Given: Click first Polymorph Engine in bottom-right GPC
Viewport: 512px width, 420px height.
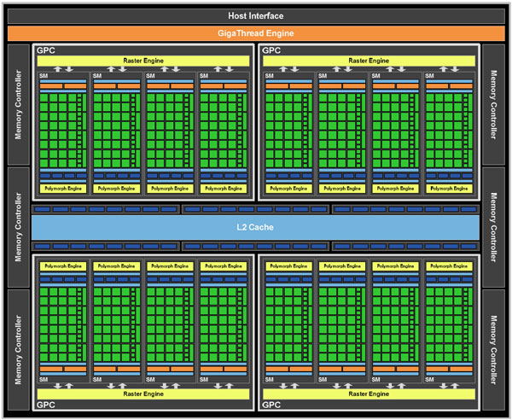Looking at the screenshot, I should (x=288, y=266).
